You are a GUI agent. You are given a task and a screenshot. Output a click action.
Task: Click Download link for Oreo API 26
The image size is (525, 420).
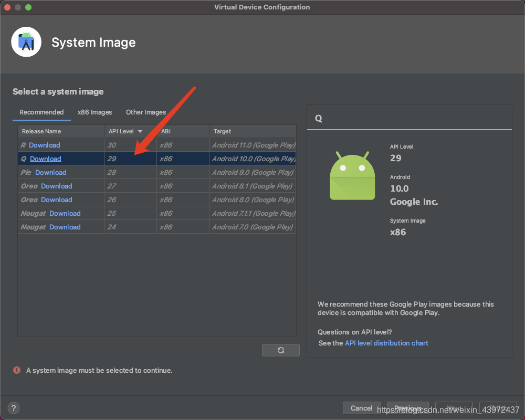[x=57, y=199]
